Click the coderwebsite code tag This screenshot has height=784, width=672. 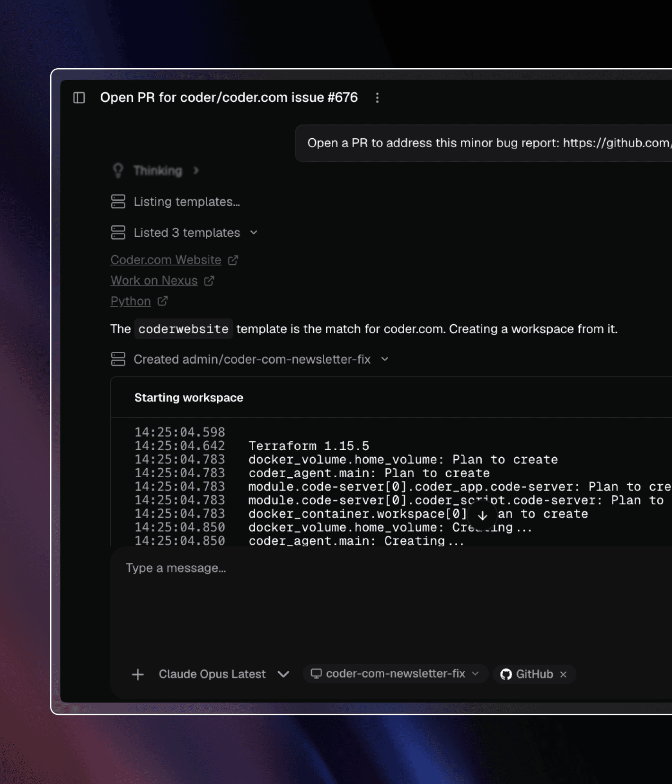184,329
